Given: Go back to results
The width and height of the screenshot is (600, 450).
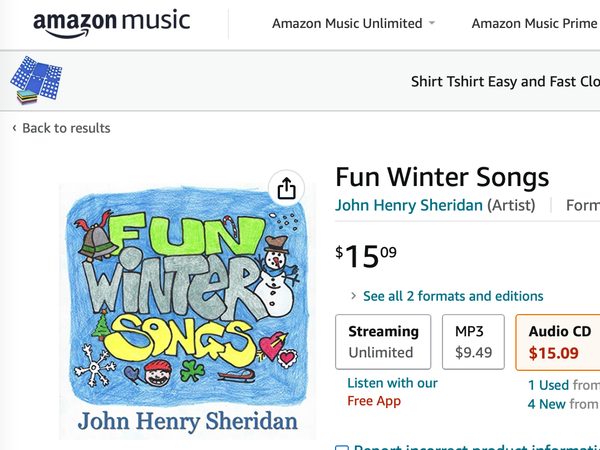Looking at the screenshot, I should click(66, 128).
